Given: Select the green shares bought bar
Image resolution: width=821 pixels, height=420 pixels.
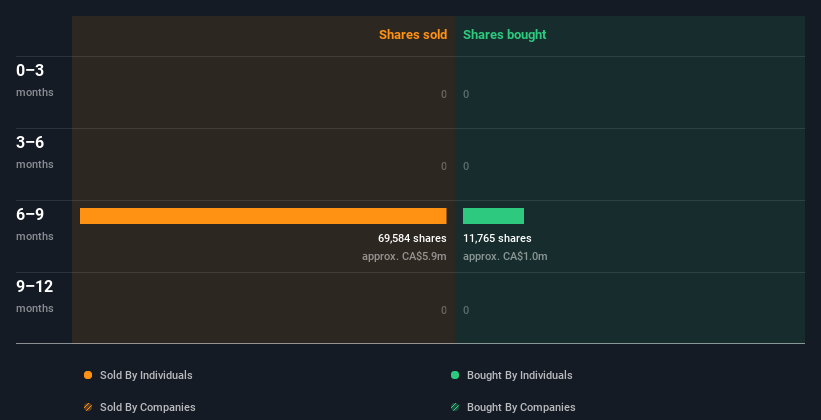Looking at the screenshot, I should [x=493, y=216].
